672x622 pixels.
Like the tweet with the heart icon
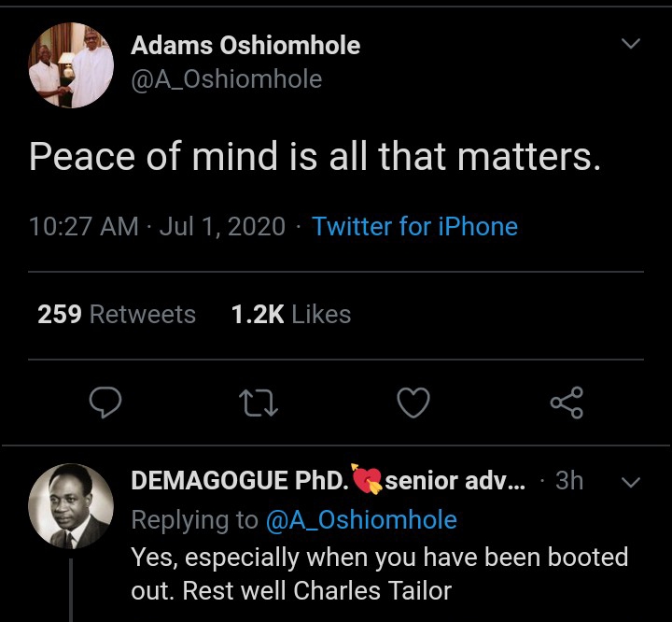(413, 403)
